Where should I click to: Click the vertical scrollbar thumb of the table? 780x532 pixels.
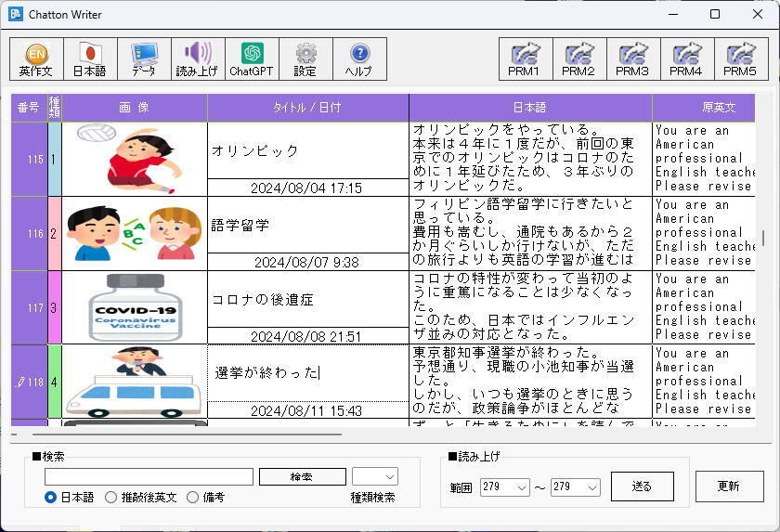762,238
